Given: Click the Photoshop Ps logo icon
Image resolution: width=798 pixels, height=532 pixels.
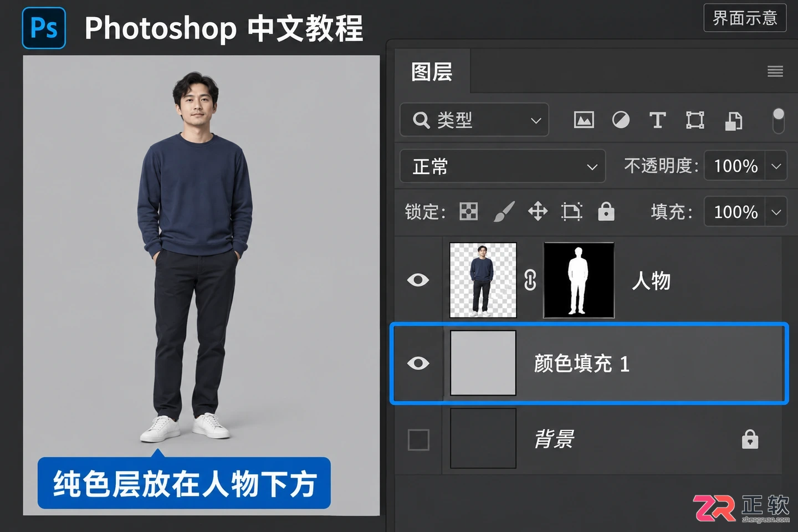Looking at the screenshot, I should [x=44, y=28].
